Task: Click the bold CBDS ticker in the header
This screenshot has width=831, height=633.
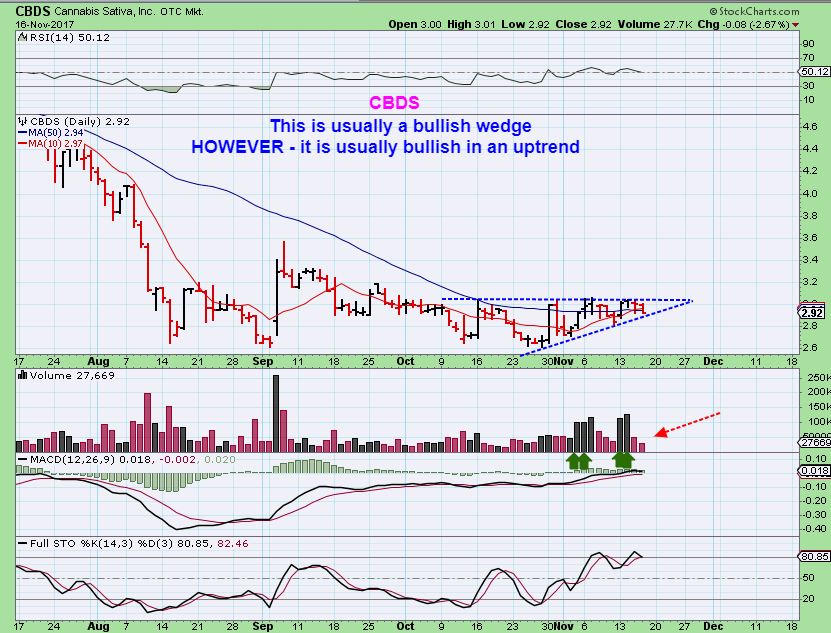Action: 33,11
